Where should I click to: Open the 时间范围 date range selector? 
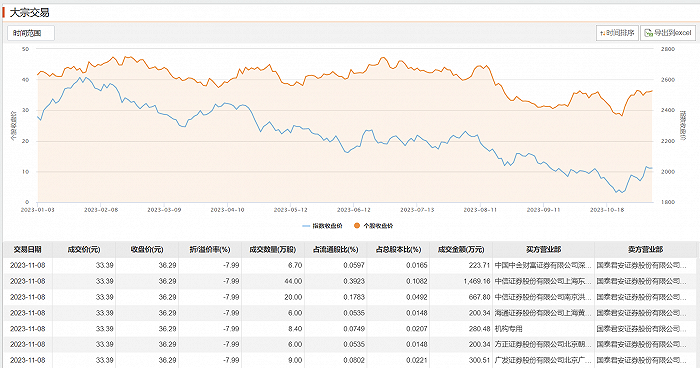[31, 33]
